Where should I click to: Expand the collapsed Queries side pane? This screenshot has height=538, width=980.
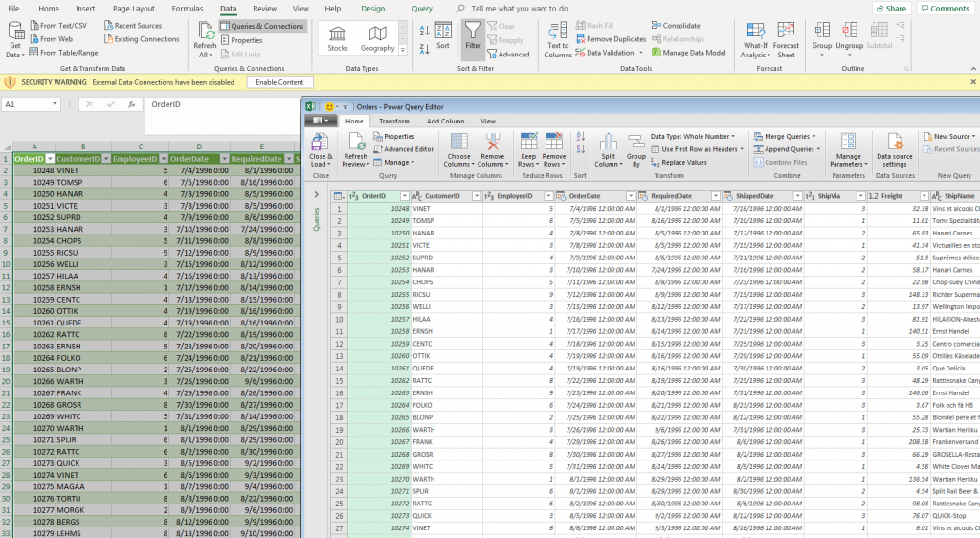[318, 195]
